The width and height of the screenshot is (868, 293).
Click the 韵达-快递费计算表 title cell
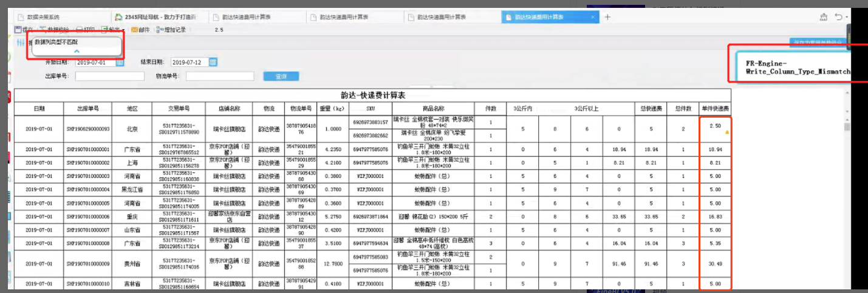[372, 95]
